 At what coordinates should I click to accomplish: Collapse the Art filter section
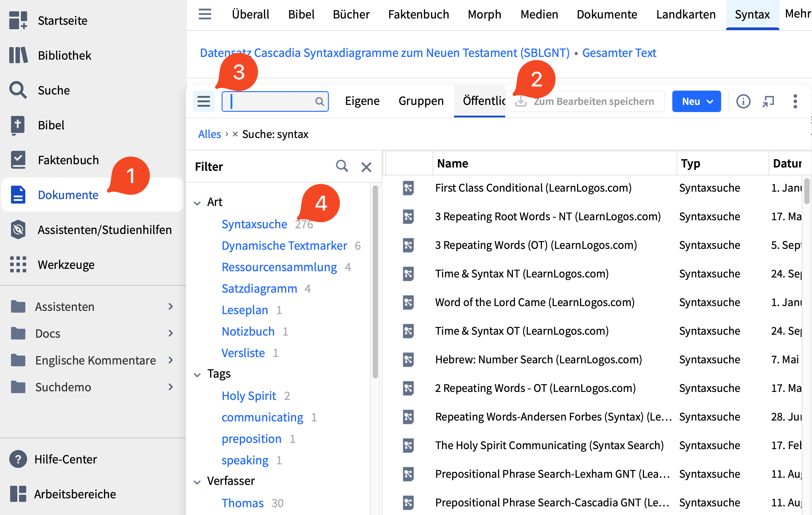[x=197, y=203]
